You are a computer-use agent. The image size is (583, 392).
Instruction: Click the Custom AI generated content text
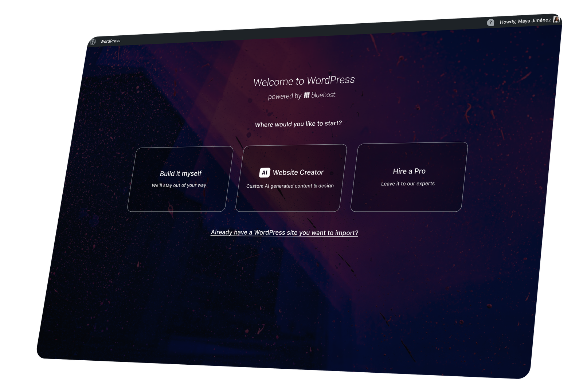pyautogui.click(x=290, y=185)
